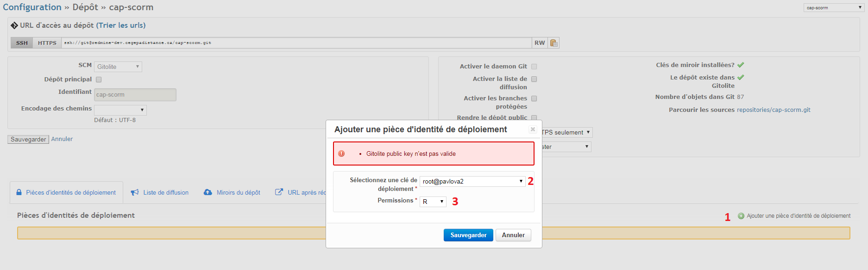Click the red error icon in alert

pos(341,153)
